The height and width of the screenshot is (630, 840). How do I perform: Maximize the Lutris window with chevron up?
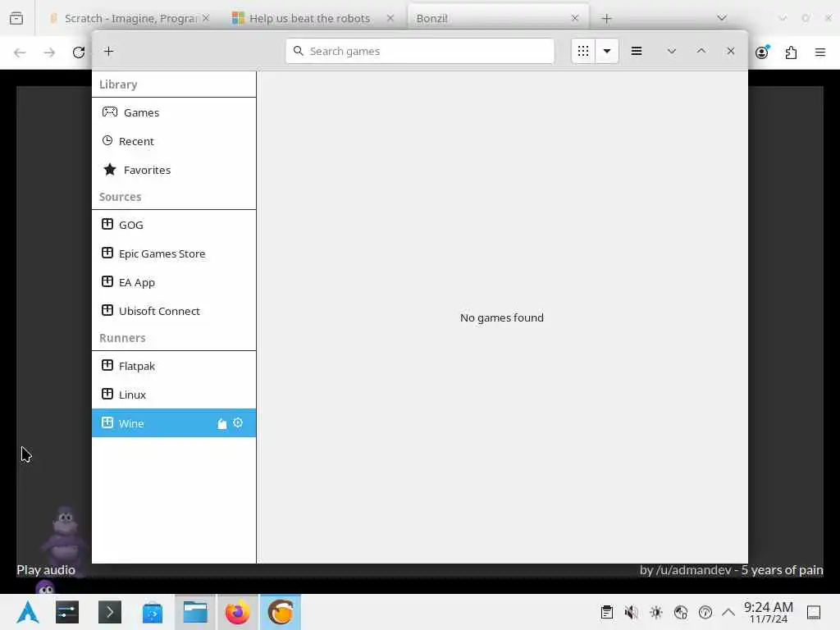[x=701, y=51]
